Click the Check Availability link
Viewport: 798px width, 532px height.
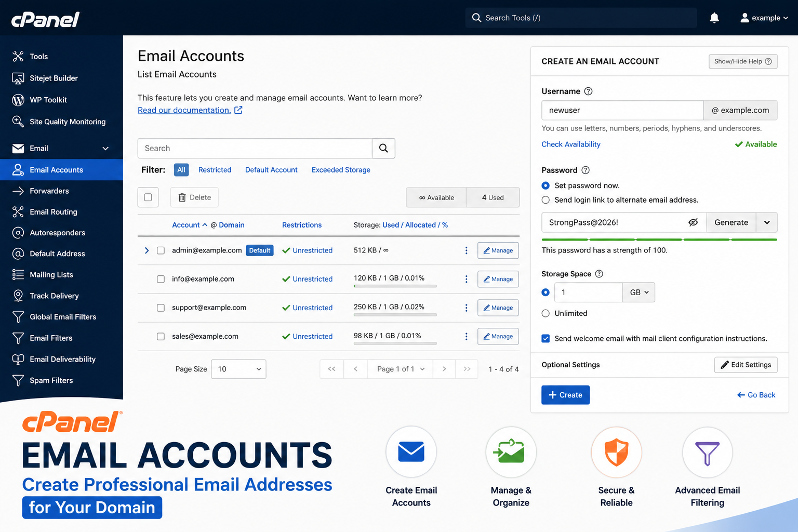571,144
